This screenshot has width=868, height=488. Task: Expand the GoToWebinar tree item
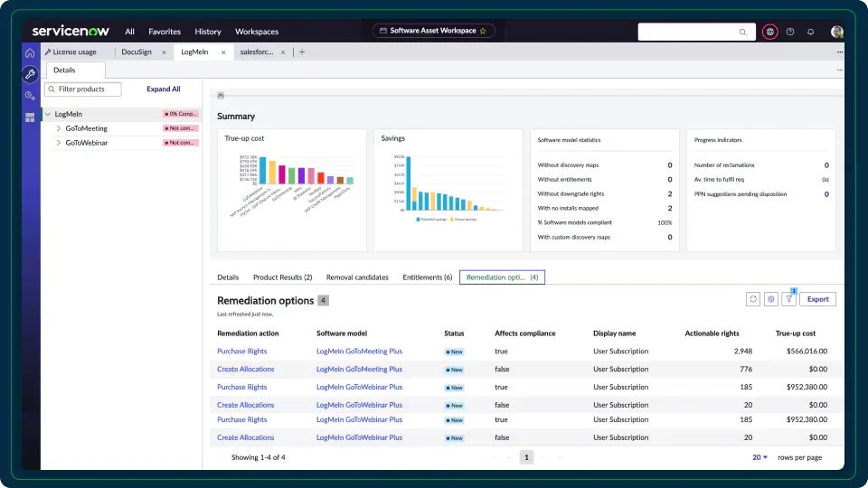coord(59,143)
